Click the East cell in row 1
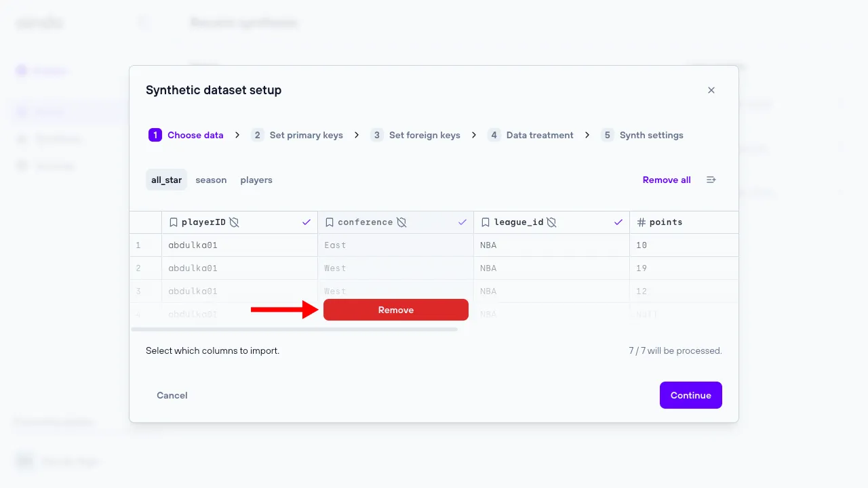Image resolution: width=868 pixels, height=488 pixels. (x=395, y=245)
